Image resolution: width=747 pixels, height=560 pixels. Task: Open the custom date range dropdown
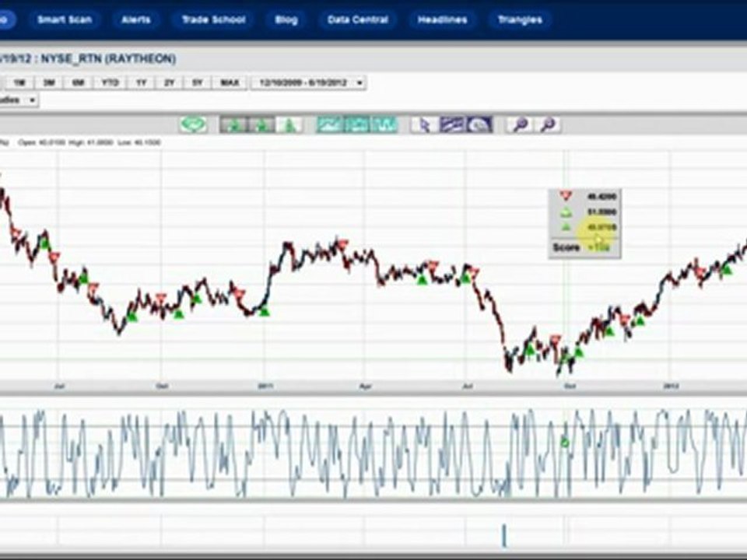click(308, 83)
